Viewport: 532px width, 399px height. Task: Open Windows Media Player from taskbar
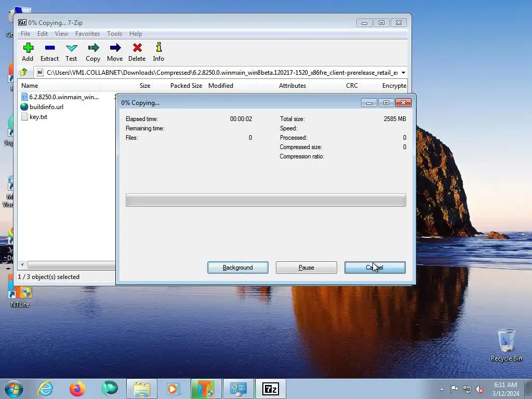click(172, 389)
